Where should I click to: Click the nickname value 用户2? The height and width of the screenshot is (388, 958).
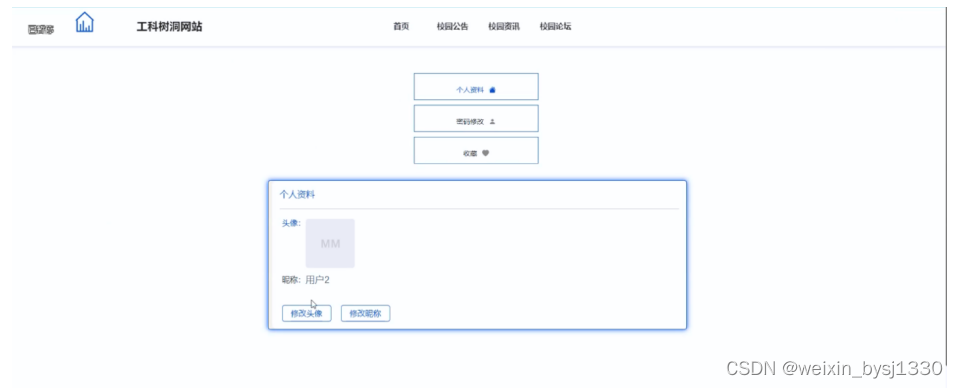(317, 280)
